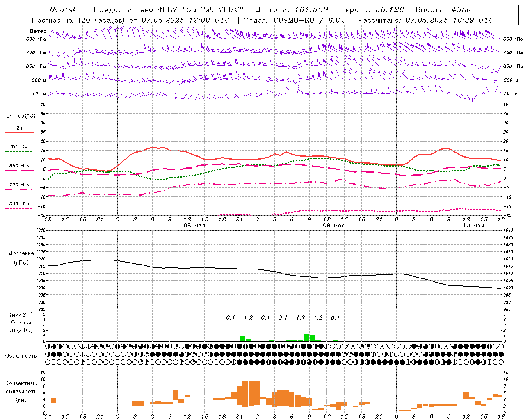Click the "10 мая" date label
The height and width of the screenshot is (420, 525).
(473, 226)
